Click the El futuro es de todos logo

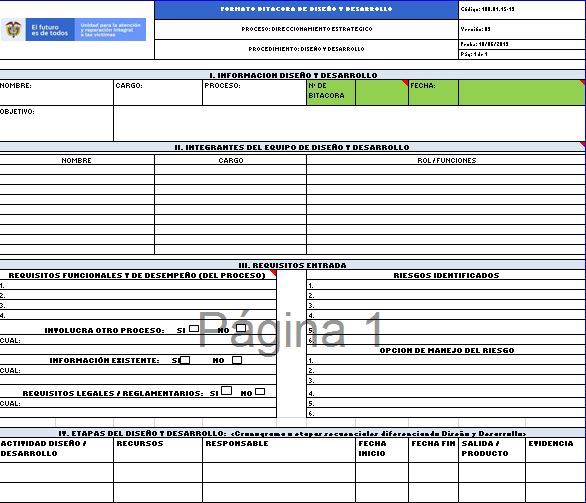pos(50,30)
